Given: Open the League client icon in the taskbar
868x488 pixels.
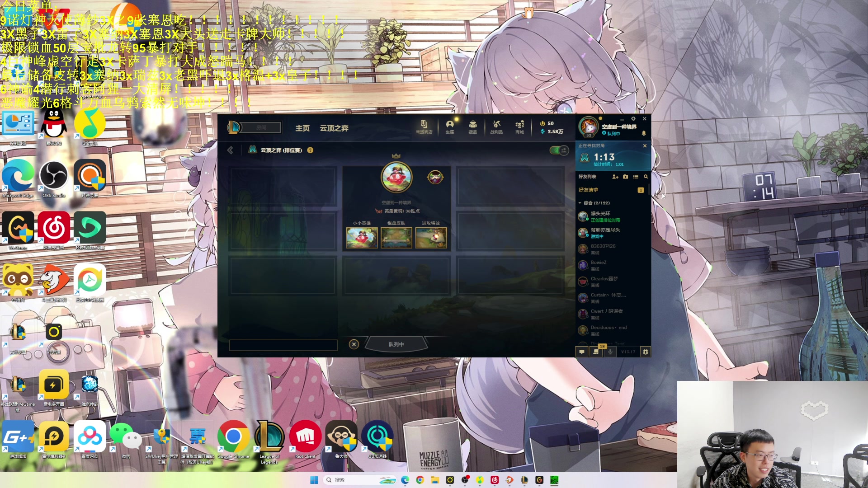Looking at the screenshot, I should pos(524,480).
